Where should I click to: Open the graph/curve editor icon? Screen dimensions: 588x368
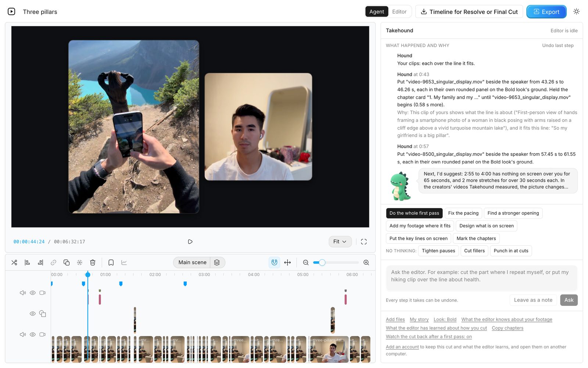(124, 262)
